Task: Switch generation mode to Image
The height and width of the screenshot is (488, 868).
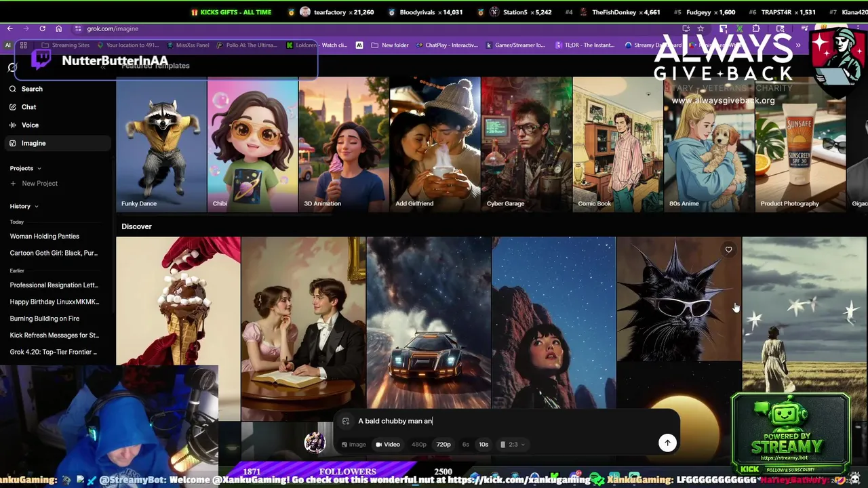Action: point(353,445)
